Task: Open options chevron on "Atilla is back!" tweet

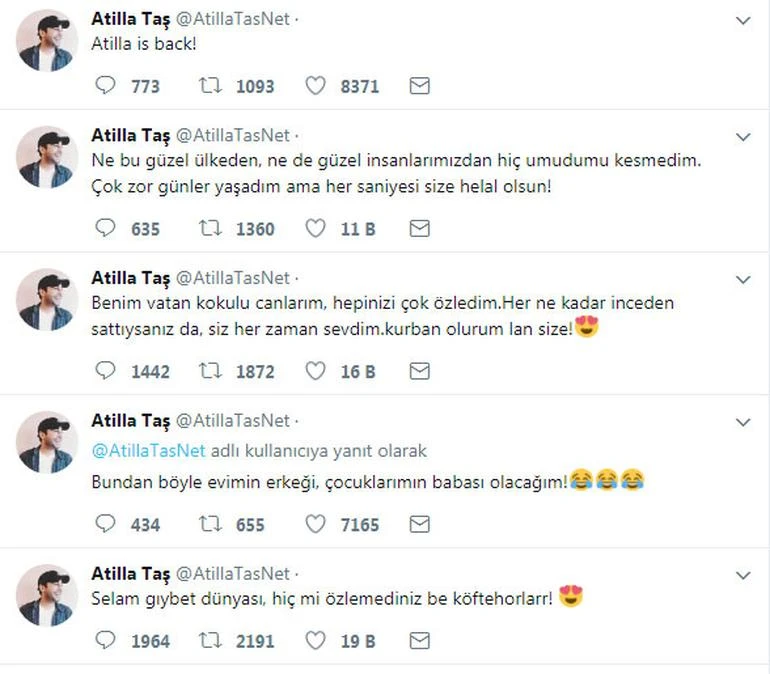Action: tap(743, 21)
